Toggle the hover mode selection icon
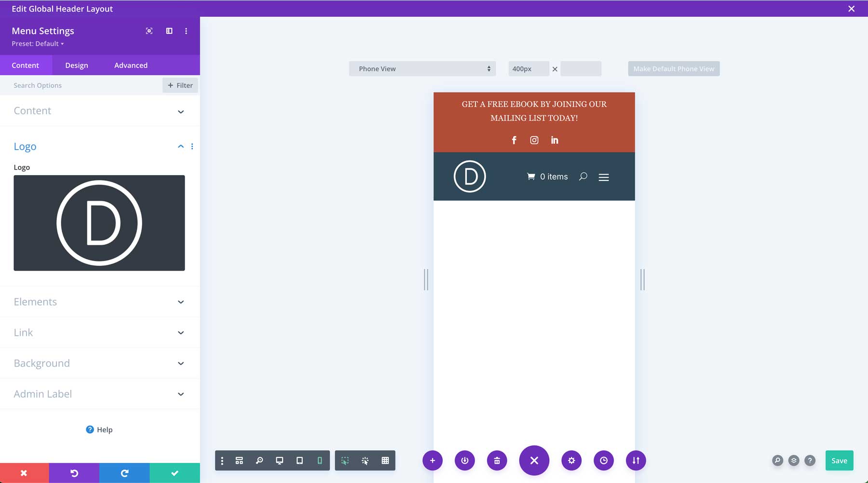The width and height of the screenshot is (868, 483). (345, 460)
